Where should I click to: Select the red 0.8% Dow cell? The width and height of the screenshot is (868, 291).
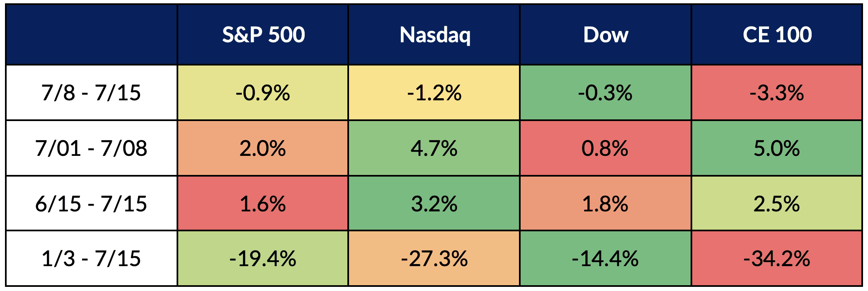click(606, 148)
